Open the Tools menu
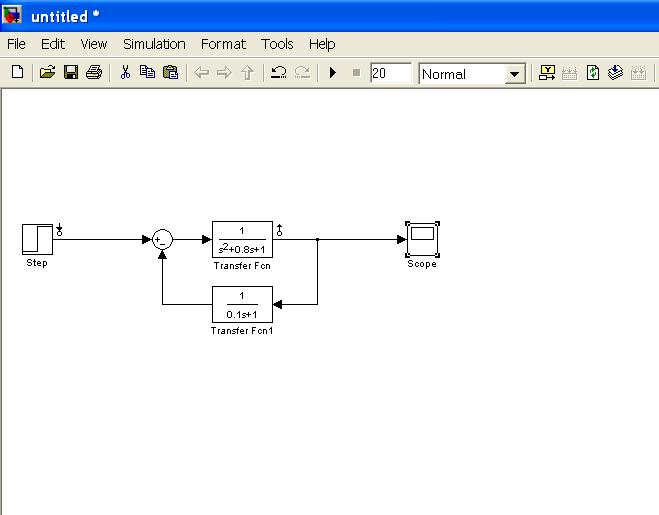Viewport: 659px width, 515px height. [277, 44]
